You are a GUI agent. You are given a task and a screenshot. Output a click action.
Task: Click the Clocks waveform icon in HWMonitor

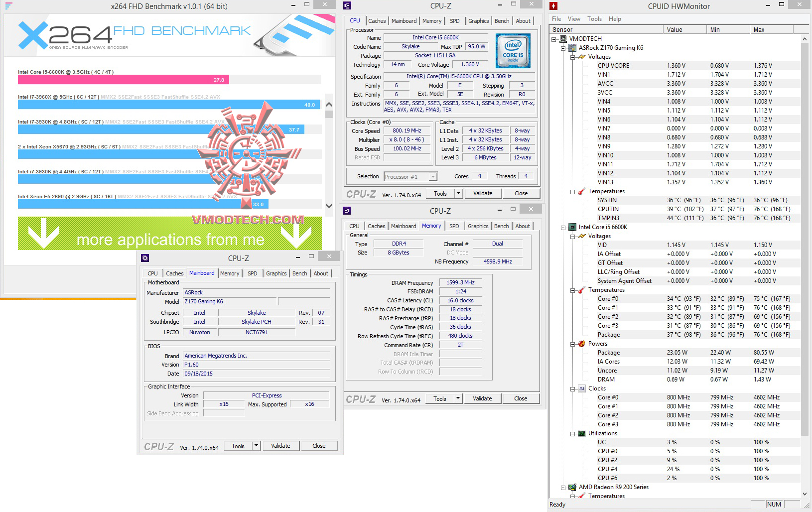582,388
